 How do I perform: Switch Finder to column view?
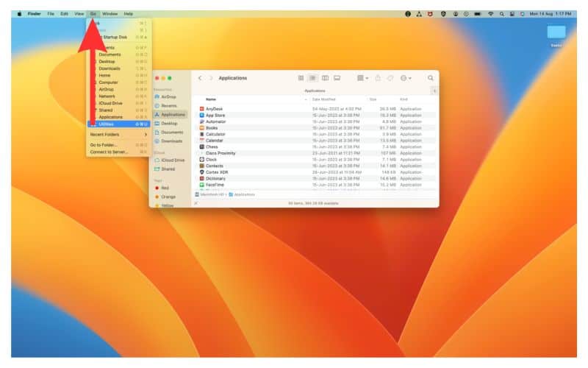click(325, 78)
